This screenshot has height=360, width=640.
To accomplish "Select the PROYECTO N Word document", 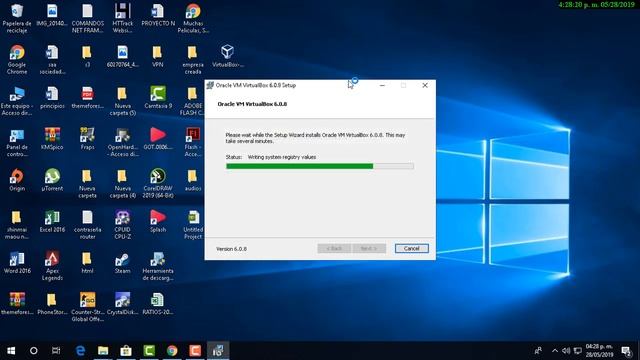I will [x=158, y=16].
